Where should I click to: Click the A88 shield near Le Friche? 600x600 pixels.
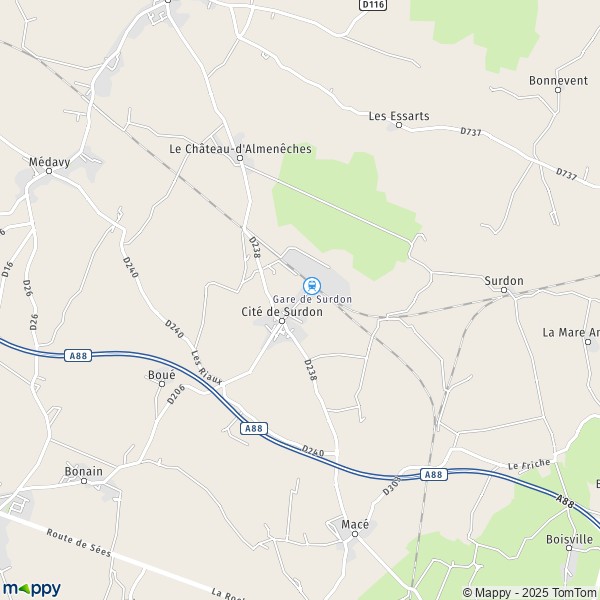(434, 474)
